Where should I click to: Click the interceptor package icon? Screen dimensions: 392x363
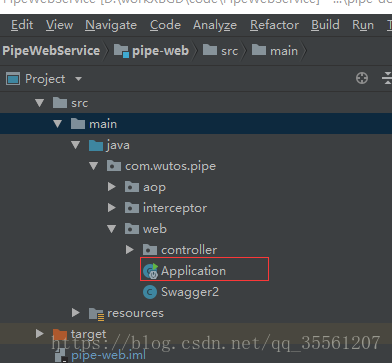[x=132, y=208]
